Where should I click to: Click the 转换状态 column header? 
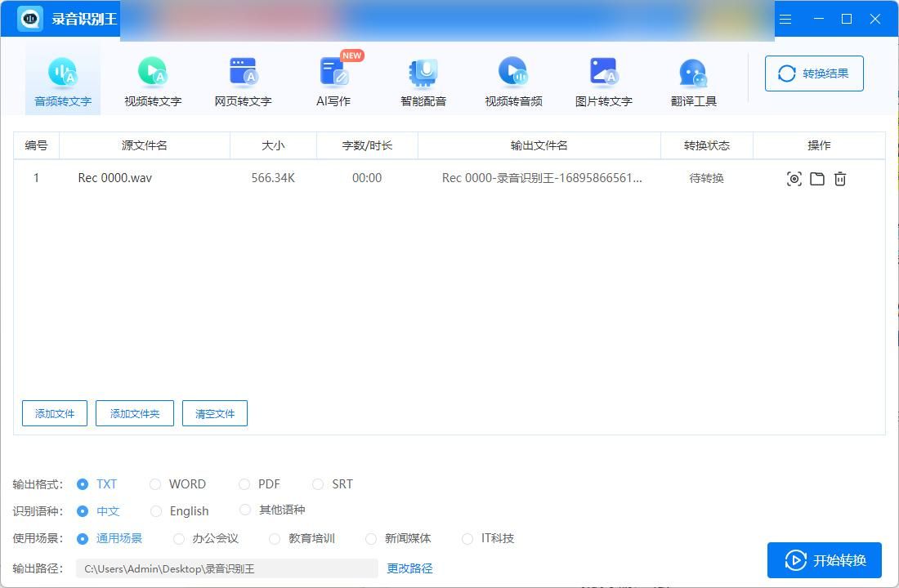[x=706, y=145]
